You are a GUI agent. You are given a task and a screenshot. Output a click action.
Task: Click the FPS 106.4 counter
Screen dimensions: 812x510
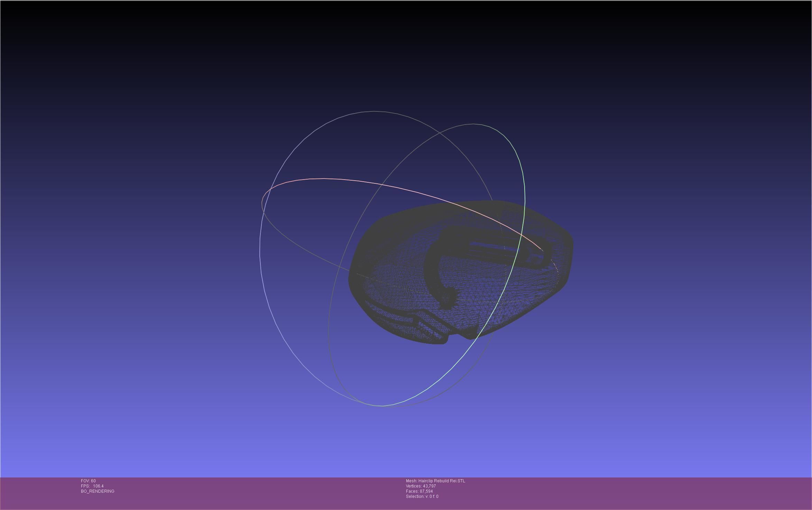point(92,486)
